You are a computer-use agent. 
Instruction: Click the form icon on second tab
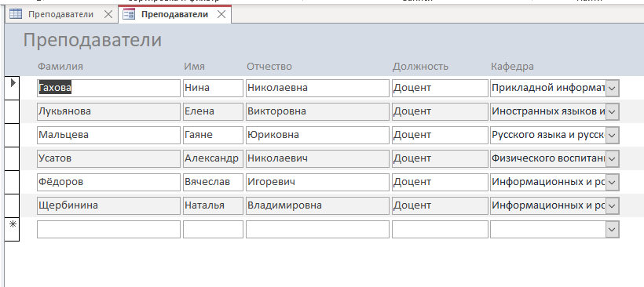click(x=129, y=14)
